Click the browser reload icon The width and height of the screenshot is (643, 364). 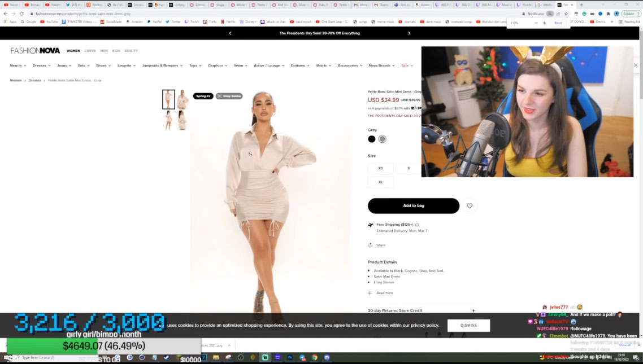(x=21, y=14)
